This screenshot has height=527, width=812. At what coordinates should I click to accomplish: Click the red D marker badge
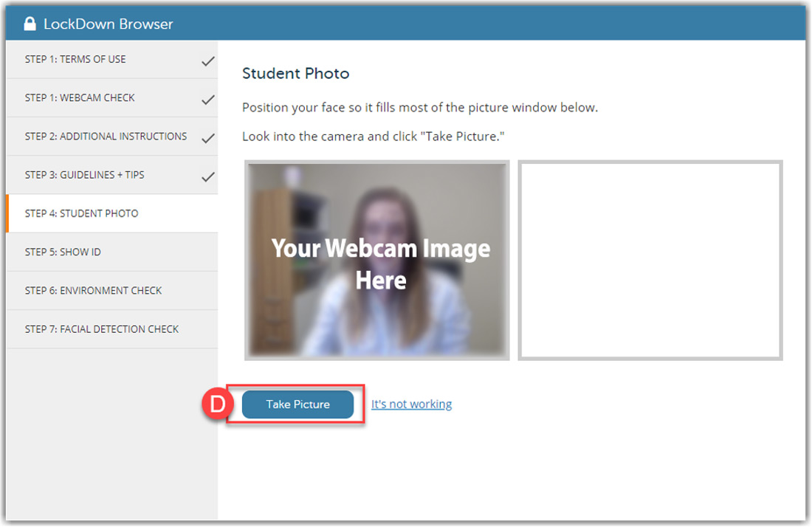click(x=214, y=404)
